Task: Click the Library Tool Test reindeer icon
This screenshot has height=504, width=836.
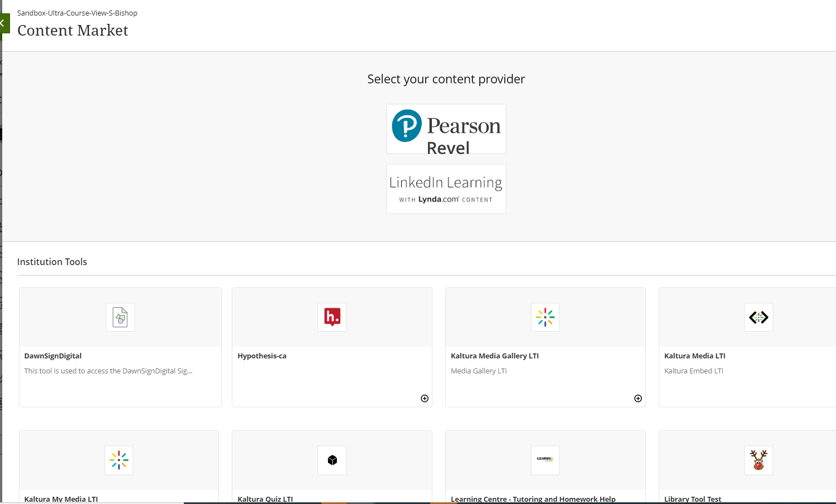Action: (759, 460)
